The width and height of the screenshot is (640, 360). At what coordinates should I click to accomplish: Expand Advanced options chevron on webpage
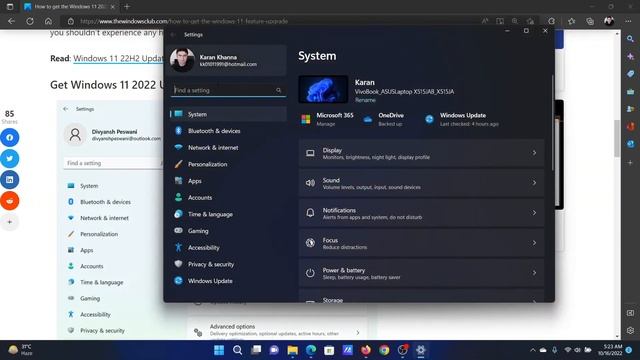click(x=358, y=333)
